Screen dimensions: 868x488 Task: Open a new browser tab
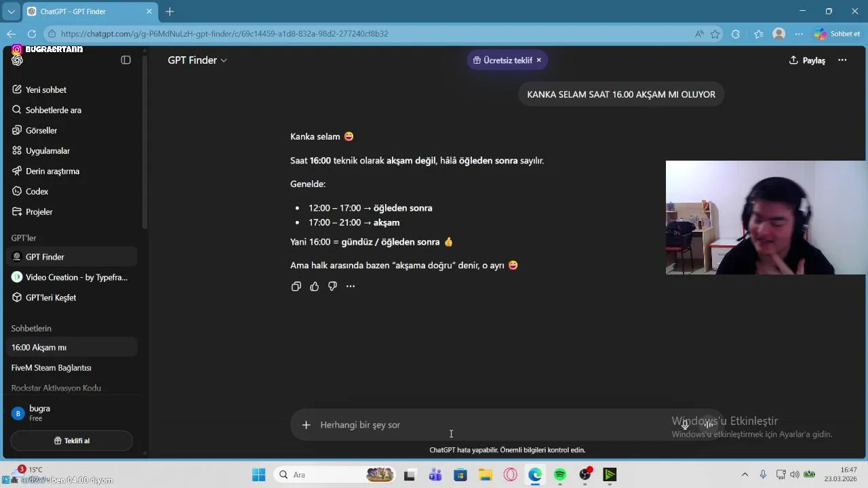[x=170, y=12]
